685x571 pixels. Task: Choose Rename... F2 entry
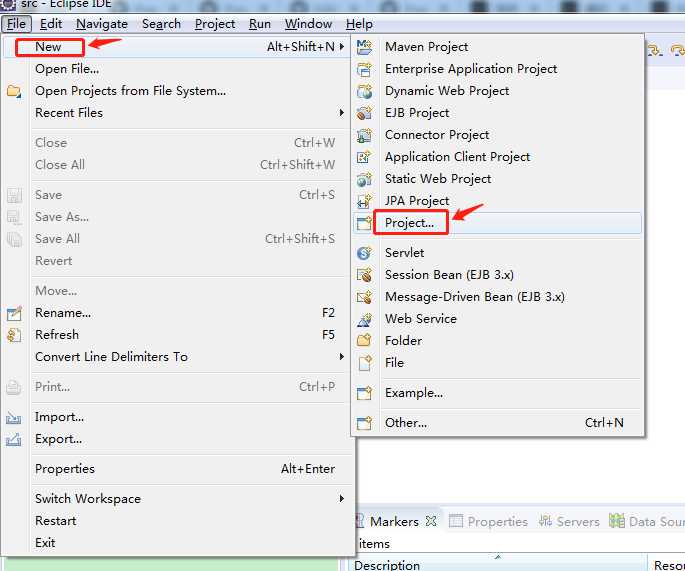pyautogui.click(x=177, y=313)
